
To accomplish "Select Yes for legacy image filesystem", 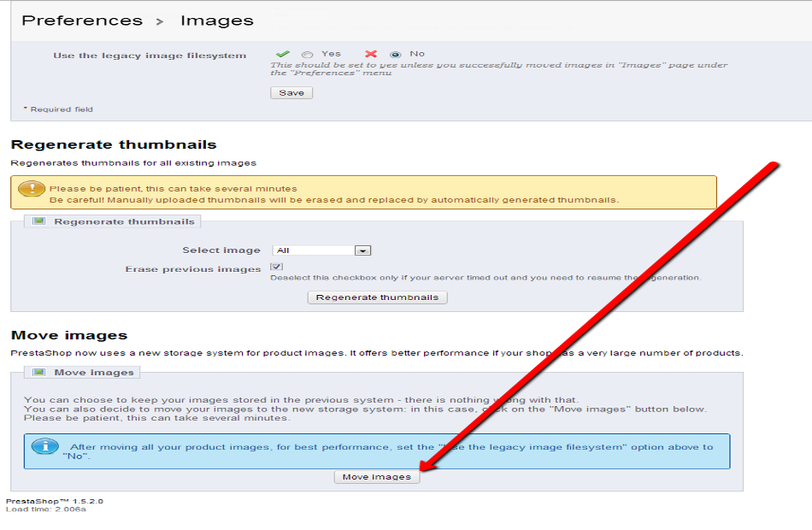I will [x=308, y=55].
